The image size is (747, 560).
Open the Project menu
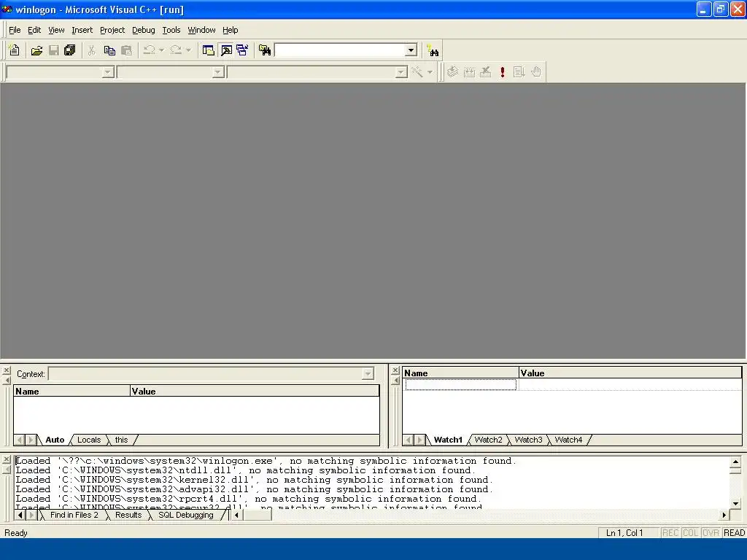(112, 30)
